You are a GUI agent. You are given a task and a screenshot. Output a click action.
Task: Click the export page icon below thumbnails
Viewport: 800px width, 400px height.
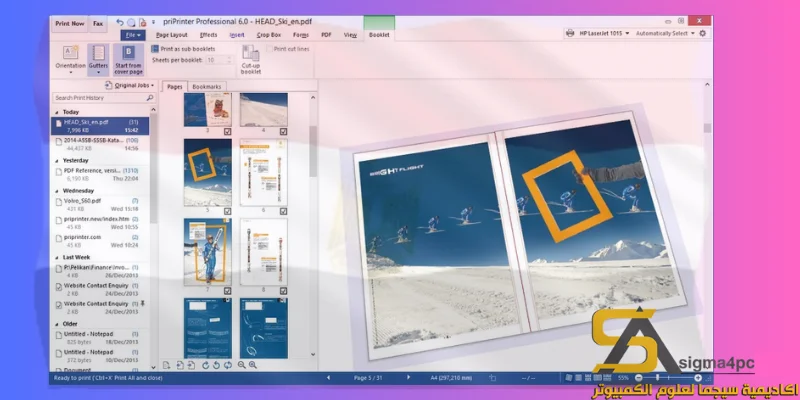tap(191, 365)
